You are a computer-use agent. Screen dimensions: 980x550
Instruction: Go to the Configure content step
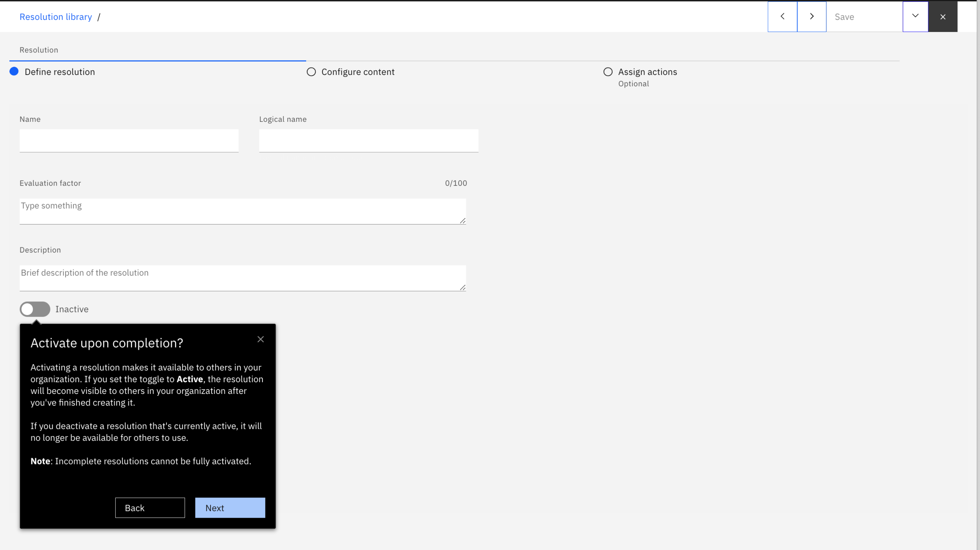coord(357,72)
